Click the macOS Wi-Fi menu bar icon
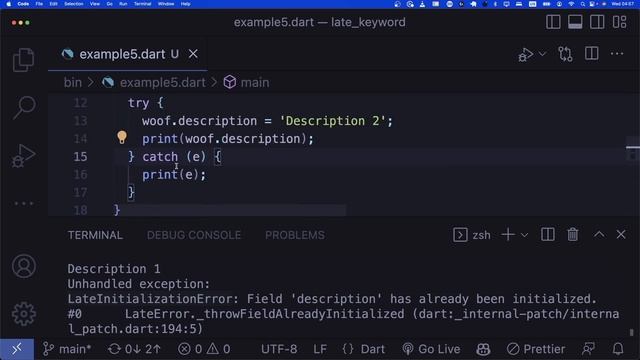This screenshot has width=640, height=360. pos(571,4)
